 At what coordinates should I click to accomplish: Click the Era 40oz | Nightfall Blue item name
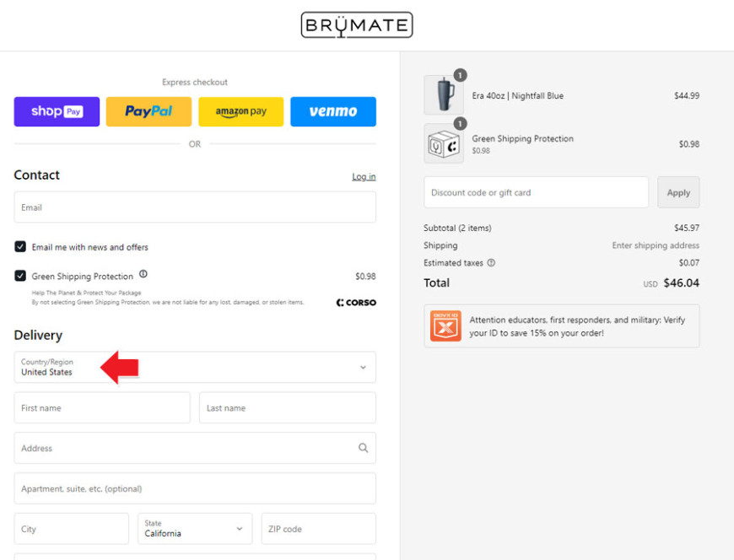point(518,95)
